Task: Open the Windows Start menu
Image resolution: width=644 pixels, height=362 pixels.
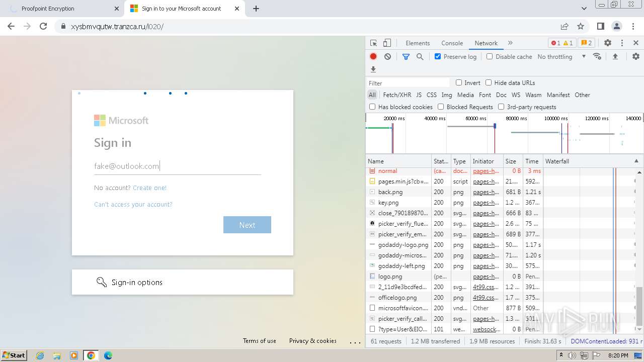Action: click(x=14, y=355)
